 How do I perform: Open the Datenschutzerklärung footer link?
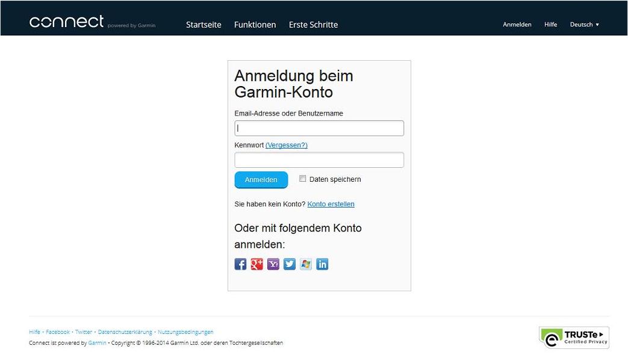click(x=125, y=332)
